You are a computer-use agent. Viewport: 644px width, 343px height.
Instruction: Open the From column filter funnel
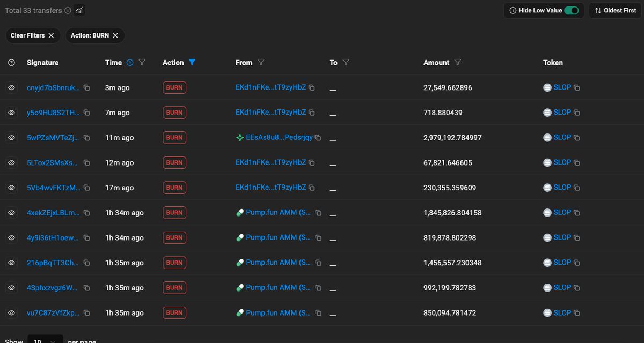(261, 63)
